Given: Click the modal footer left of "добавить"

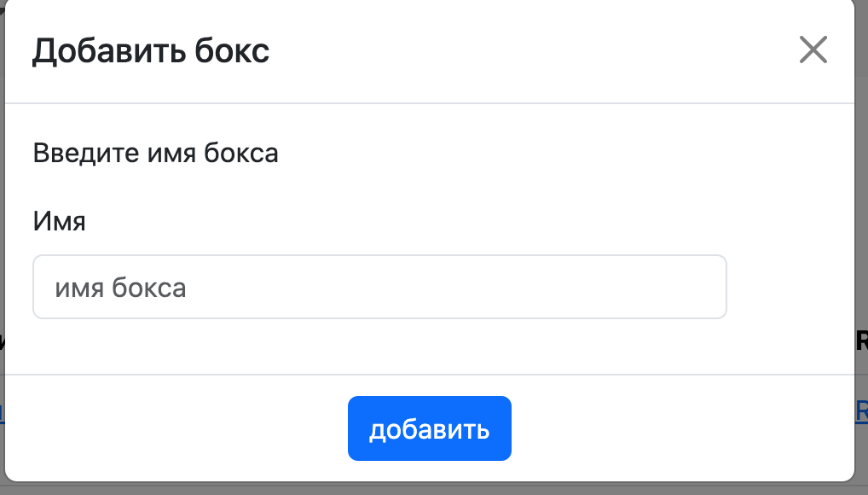Looking at the screenshot, I should 171,428.
